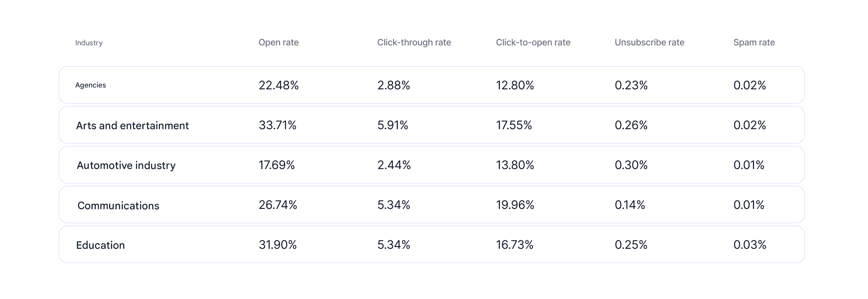
Task: Select the 0.03% spam rate cell
Action: coord(750,245)
